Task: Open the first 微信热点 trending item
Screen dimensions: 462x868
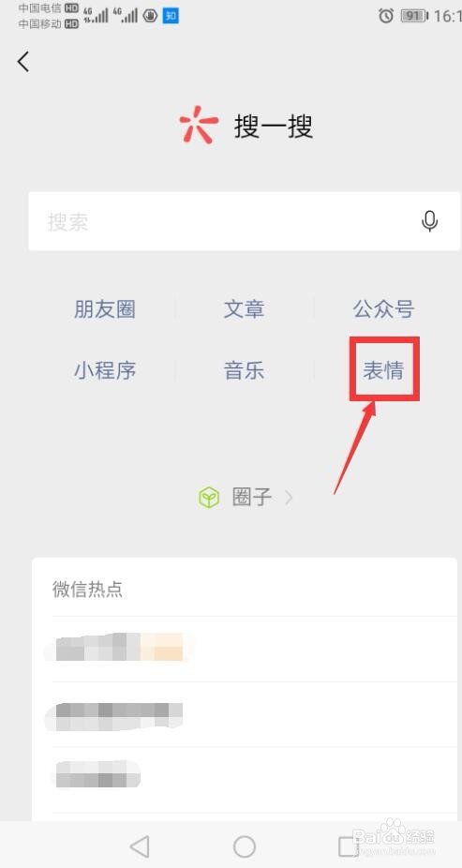Action: (x=255, y=649)
